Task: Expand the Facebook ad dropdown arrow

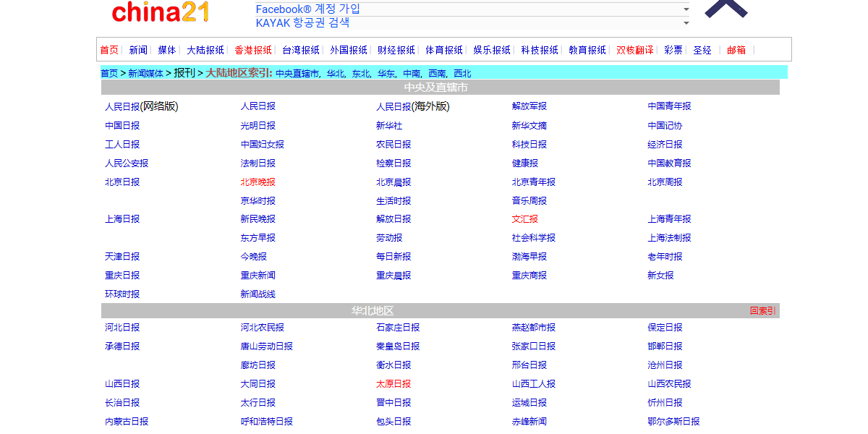Action: point(685,9)
